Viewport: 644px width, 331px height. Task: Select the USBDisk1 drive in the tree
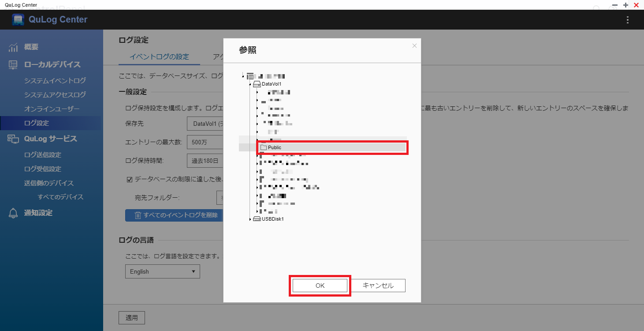tap(268, 219)
